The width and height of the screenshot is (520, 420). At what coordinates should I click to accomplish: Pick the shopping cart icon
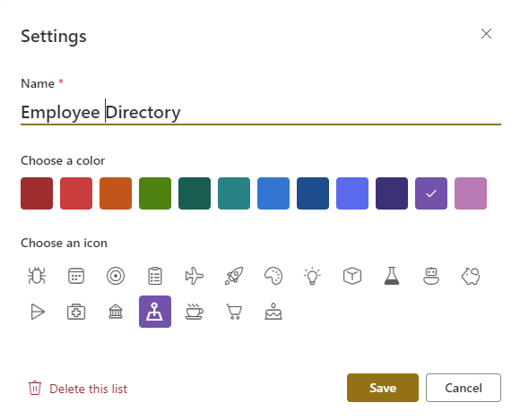tap(234, 312)
